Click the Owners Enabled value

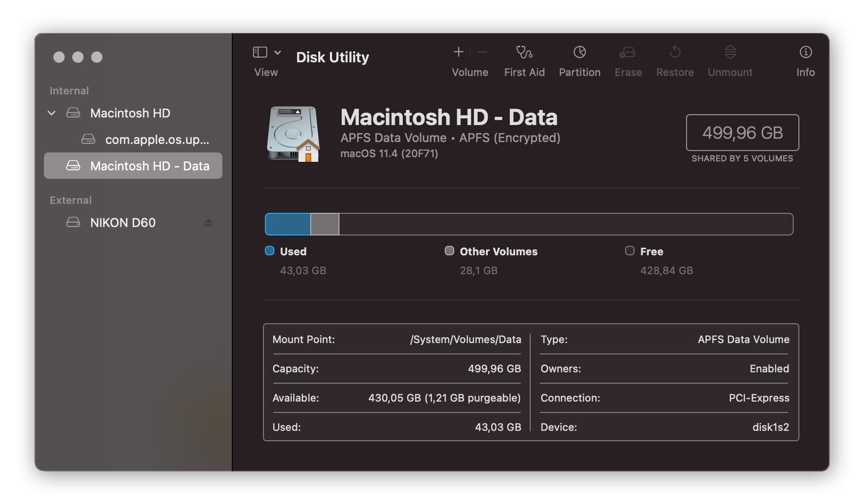tap(769, 369)
